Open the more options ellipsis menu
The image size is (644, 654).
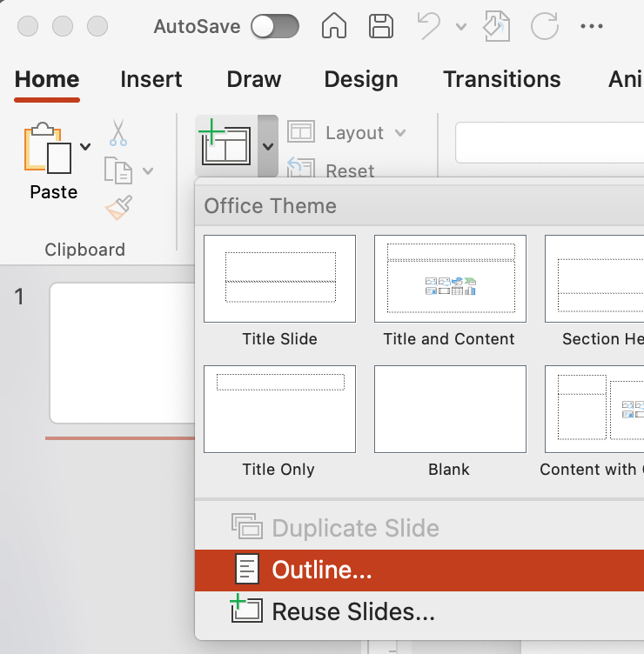pos(592,26)
